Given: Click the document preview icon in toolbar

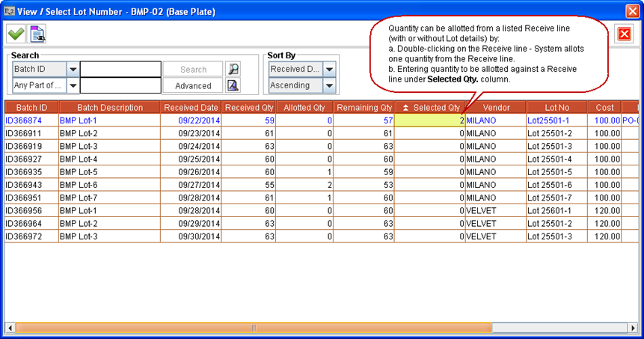Looking at the screenshot, I should (37, 33).
